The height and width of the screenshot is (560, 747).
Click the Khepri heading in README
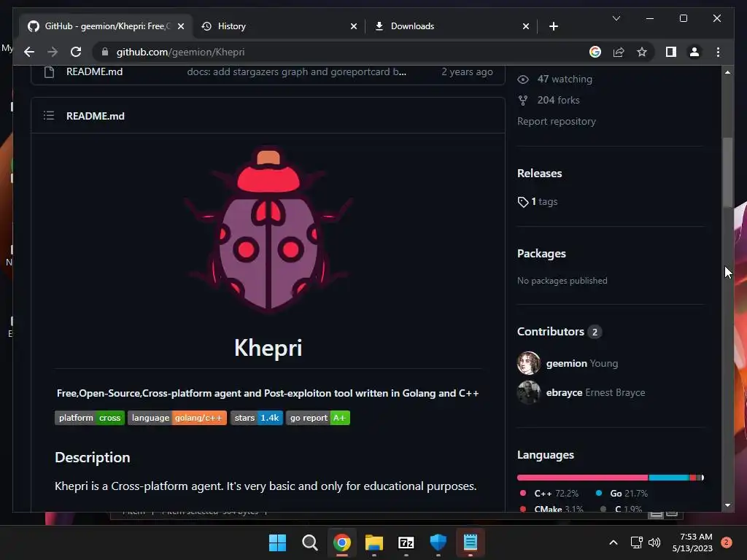(x=268, y=348)
